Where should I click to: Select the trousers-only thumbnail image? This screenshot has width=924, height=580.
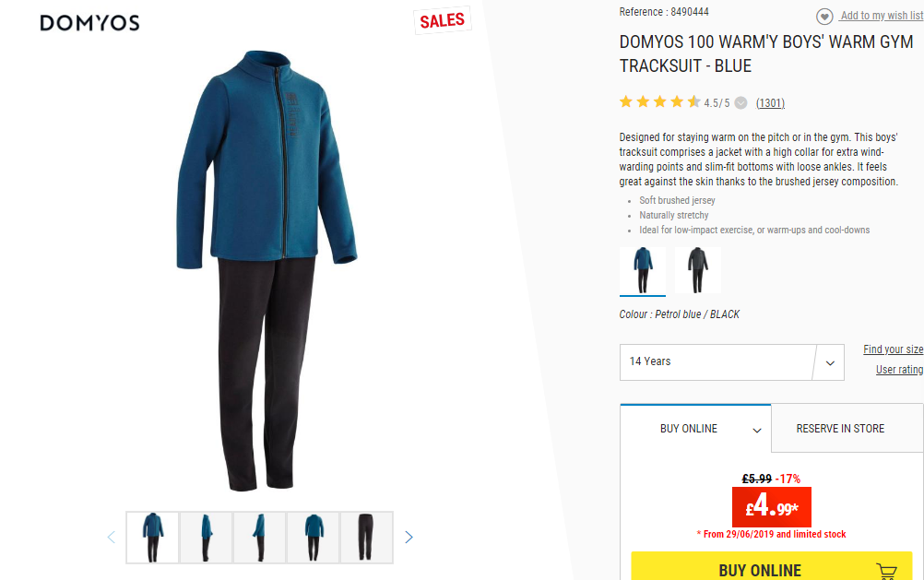pyautogui.click(x=366, y=537)
